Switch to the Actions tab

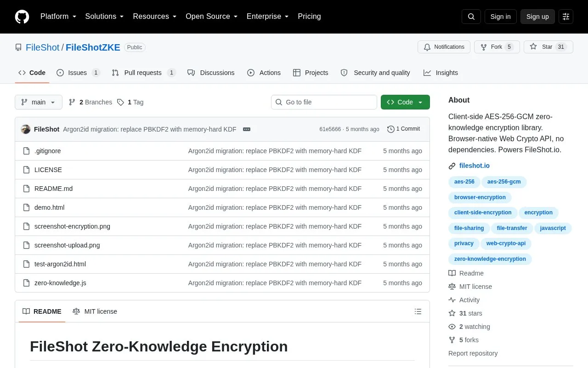264,73
